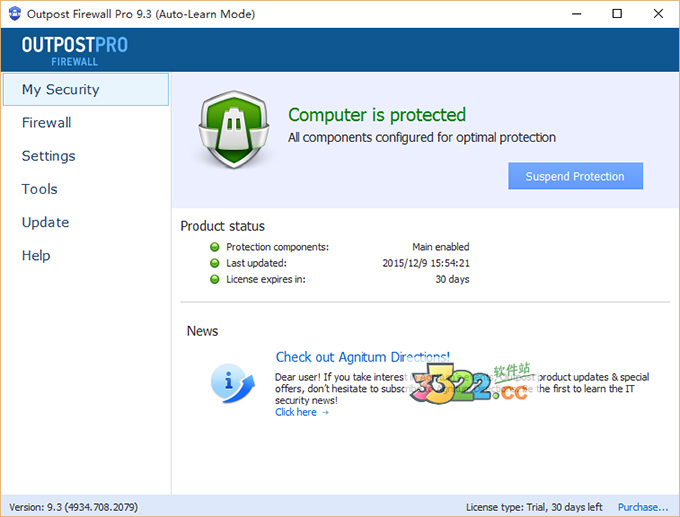The image size is (680, 517).
Task: Click the Protection components: label
Action: click(278, 247)
